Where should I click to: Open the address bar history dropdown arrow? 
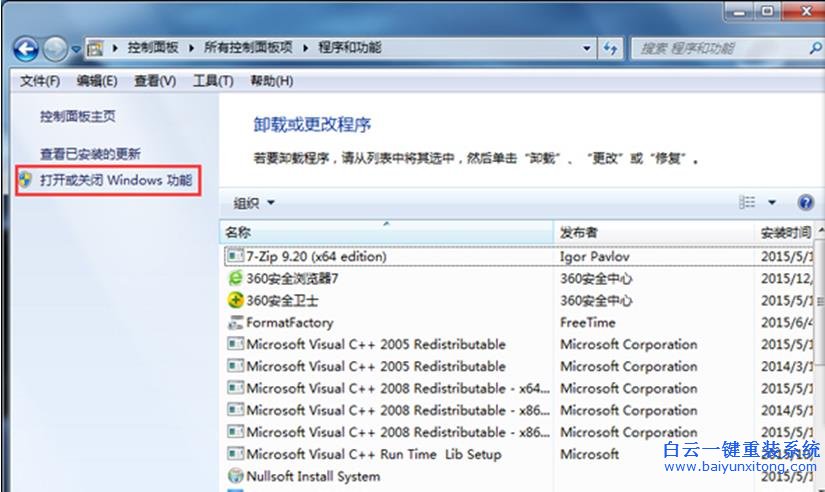click(587, 48)
